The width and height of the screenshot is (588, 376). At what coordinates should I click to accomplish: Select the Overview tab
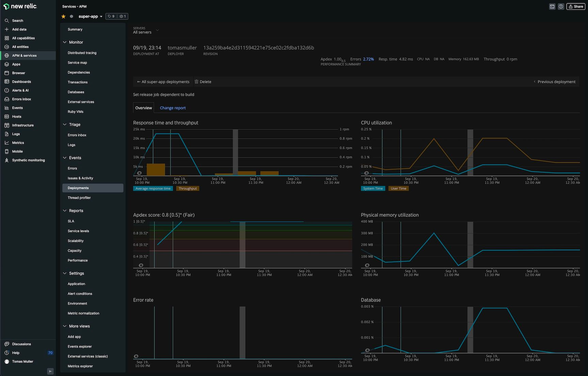(144, 108)
